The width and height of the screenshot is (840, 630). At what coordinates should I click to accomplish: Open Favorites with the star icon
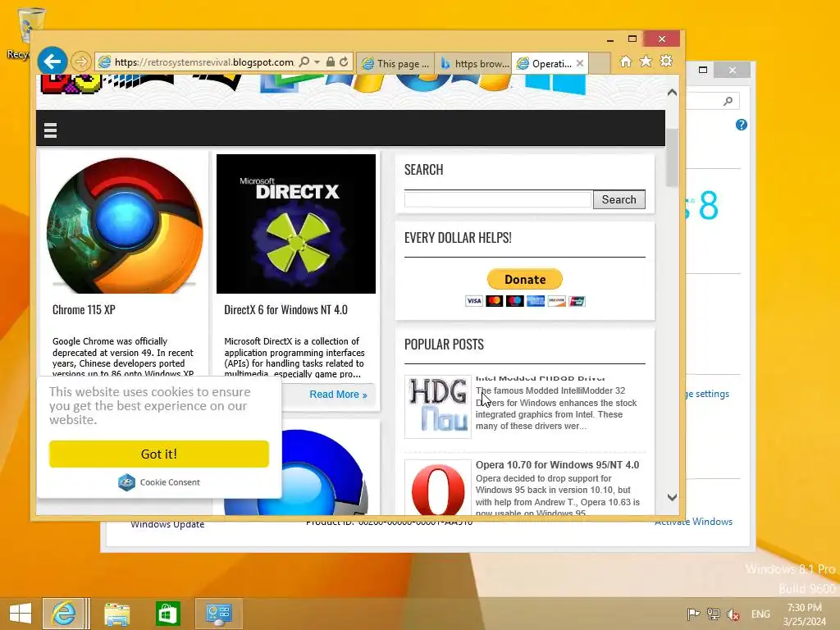click(646, 62)
